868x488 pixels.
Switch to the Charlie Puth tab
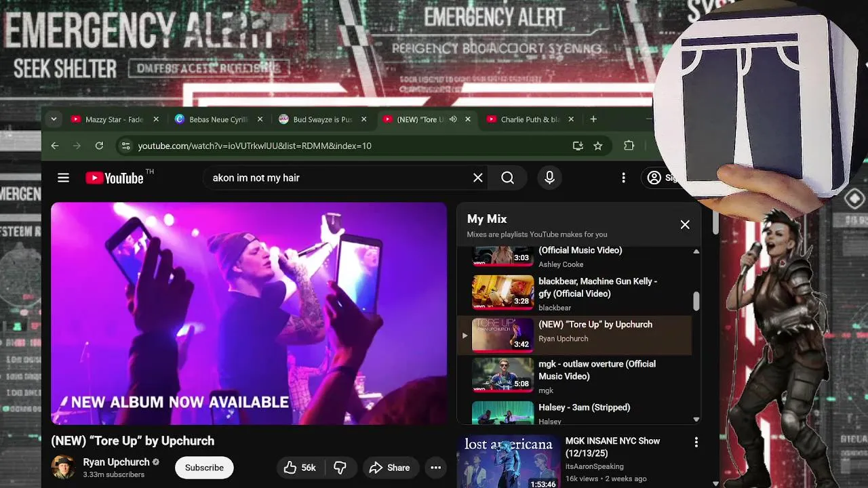[x=530, y=119]
